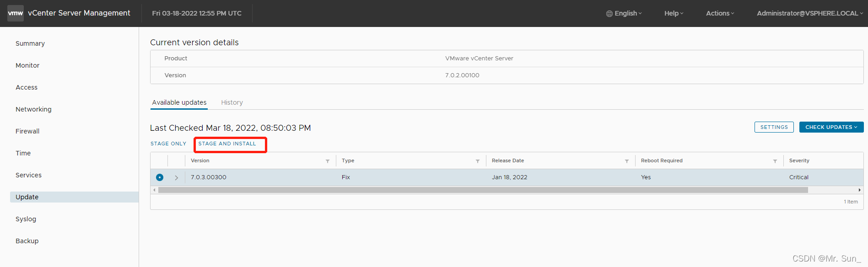Viewport: 868px width, 267px height.
Task: Click the SETTINGS button
Action: (x=774, y=127)
